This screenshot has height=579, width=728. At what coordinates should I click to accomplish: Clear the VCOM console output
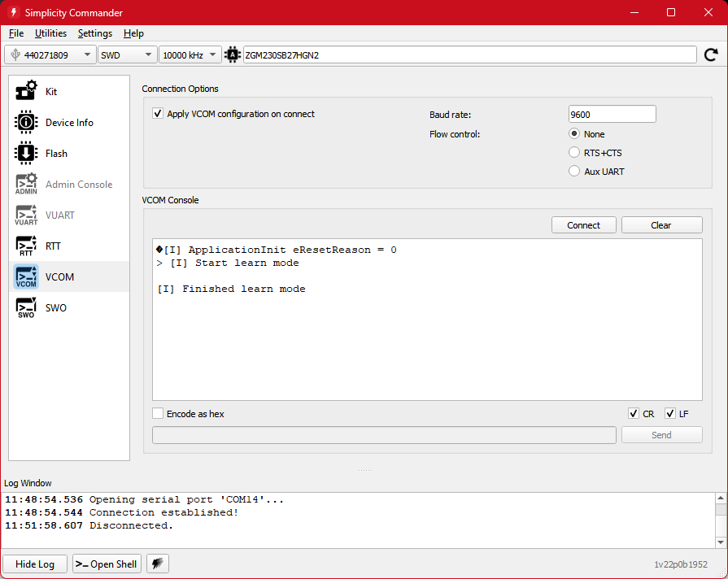(x=660, y=224)
